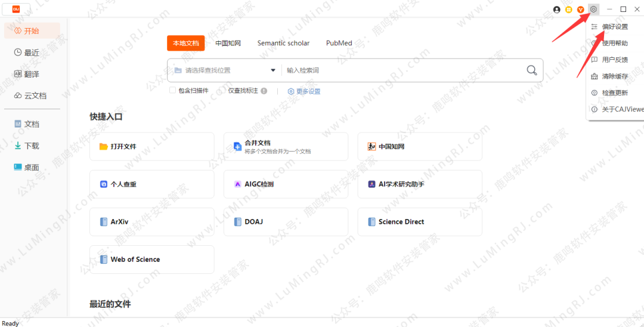The height and width of the screenshot is (327, 644).
Task: Click the orange V membership icon
Action: [x=581, y=10]
